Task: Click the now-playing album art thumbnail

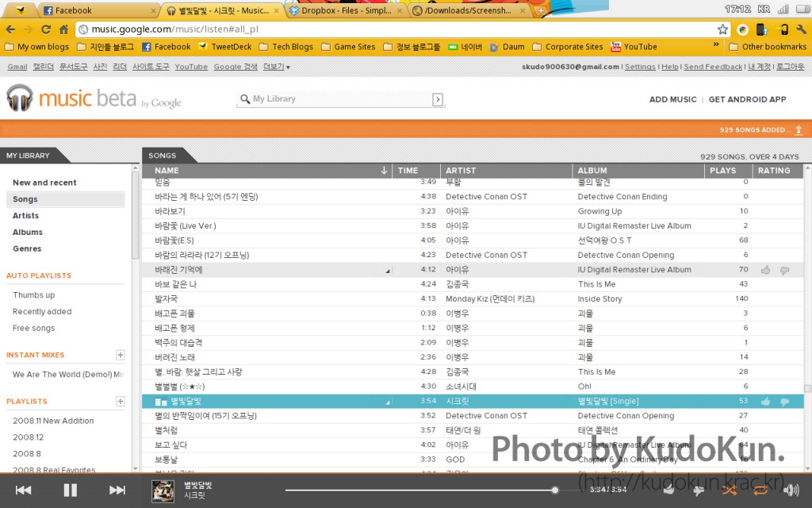Action: [163, 491]
